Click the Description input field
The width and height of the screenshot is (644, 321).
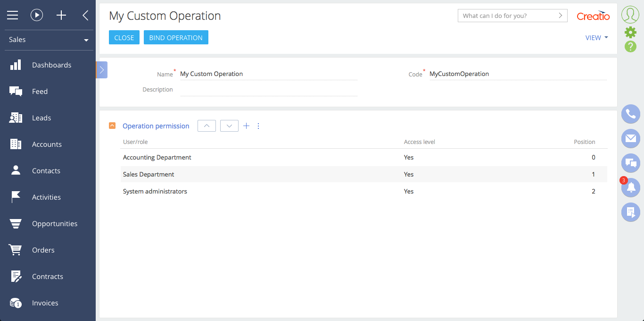[268, 90]
